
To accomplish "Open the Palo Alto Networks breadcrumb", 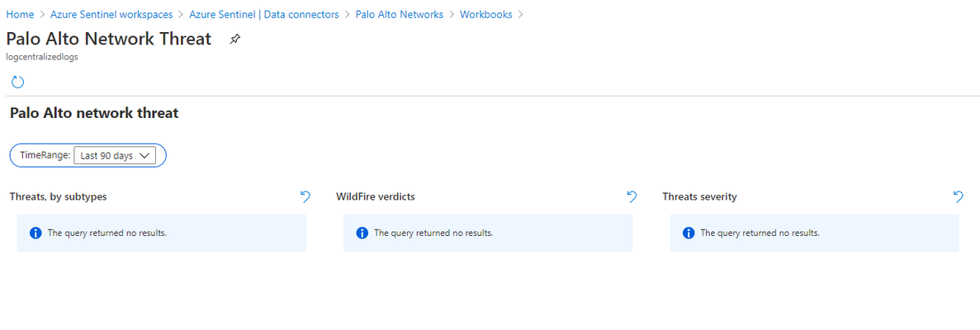I will 400,14.
